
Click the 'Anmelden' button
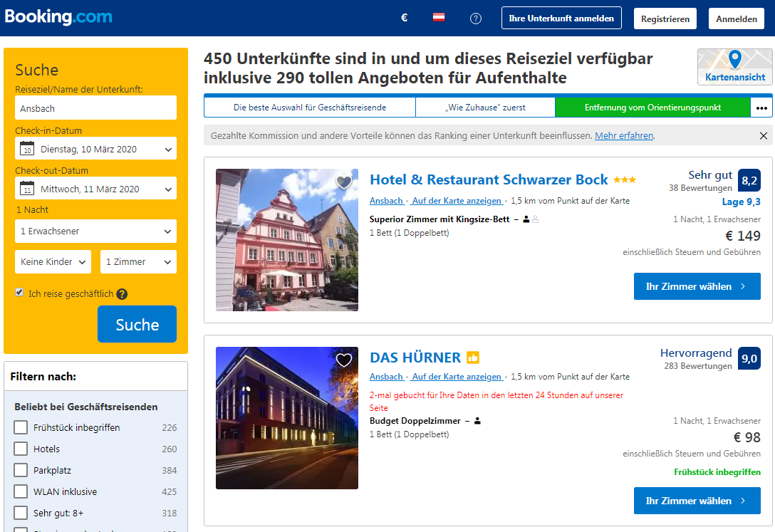(x=737, y=19)
